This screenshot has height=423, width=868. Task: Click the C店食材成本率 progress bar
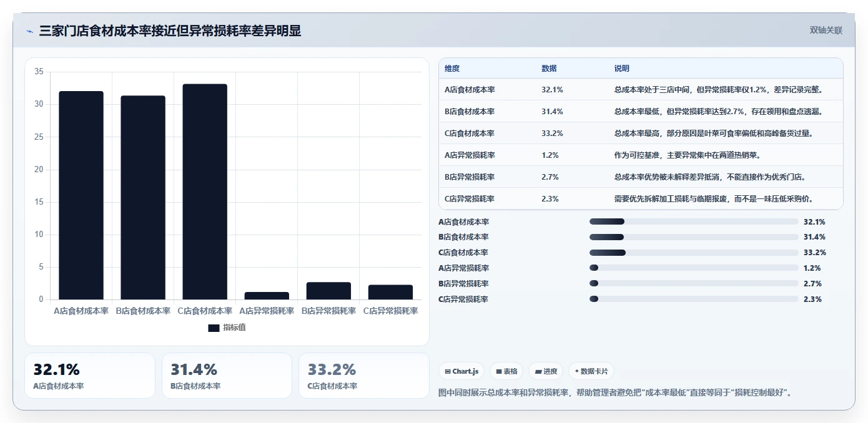click(x=694, y=253)
